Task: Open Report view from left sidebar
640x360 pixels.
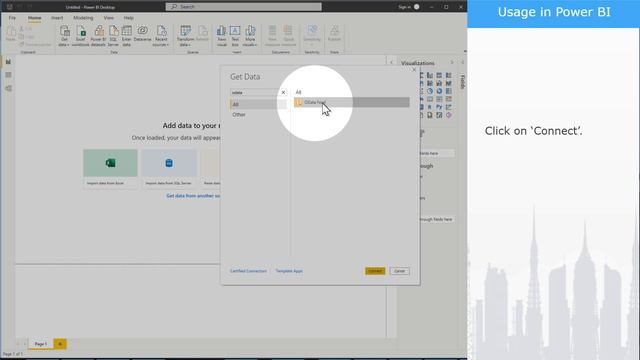Action: (8, 62)
